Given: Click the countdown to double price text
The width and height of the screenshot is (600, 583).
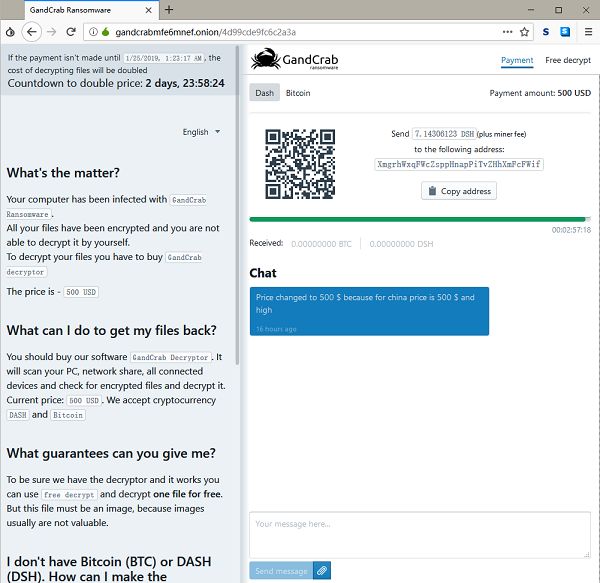Looking at the screenshot, I should 116,83.
